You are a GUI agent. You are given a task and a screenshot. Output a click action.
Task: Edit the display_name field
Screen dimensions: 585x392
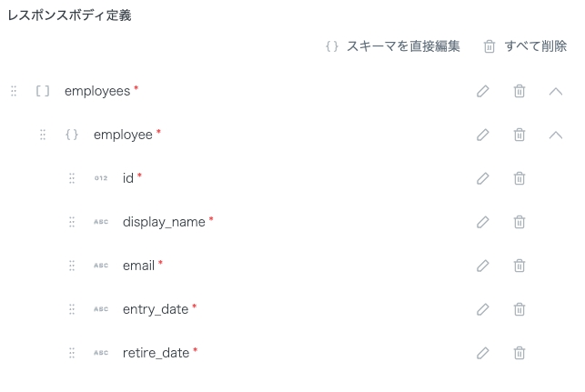(x=483, y=222)
